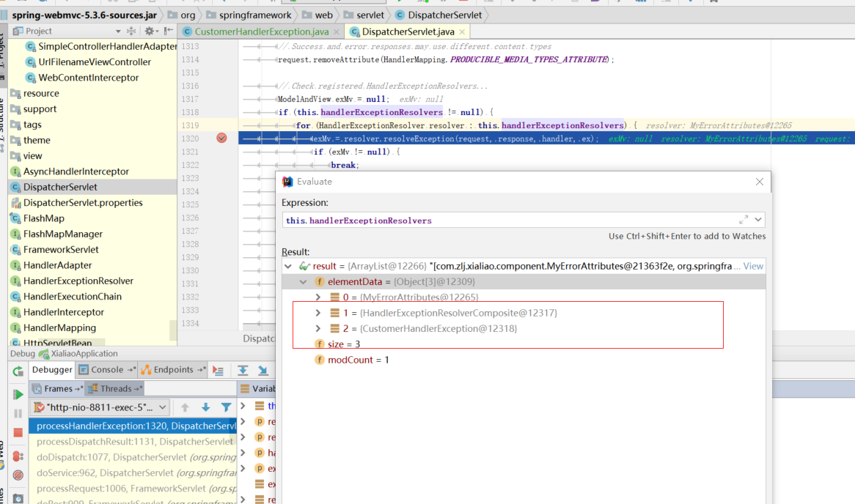
Task: Open the expression history dropdown
Action: (758, 220)
